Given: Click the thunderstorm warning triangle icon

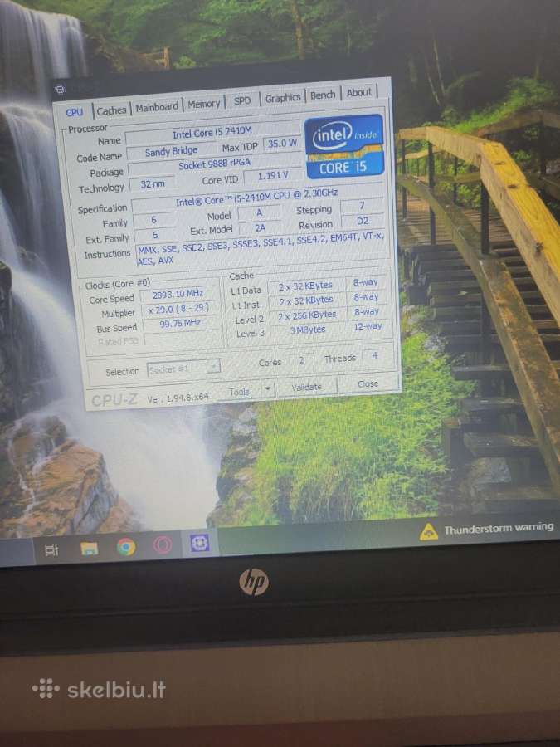Looking at the screenshot, I should click(x=429, y=532).
